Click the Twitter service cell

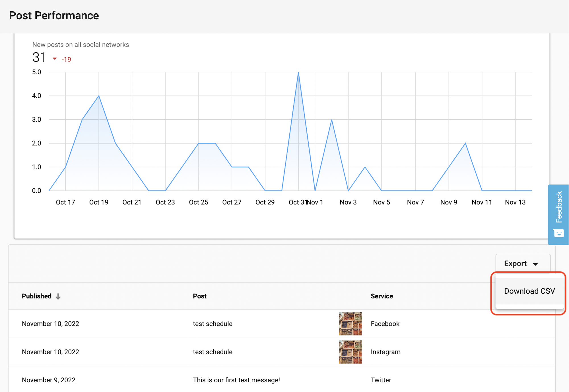point(381,380)
